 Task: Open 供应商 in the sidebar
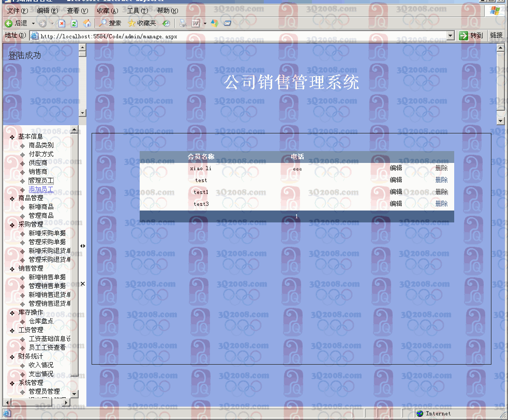point(38,163)
